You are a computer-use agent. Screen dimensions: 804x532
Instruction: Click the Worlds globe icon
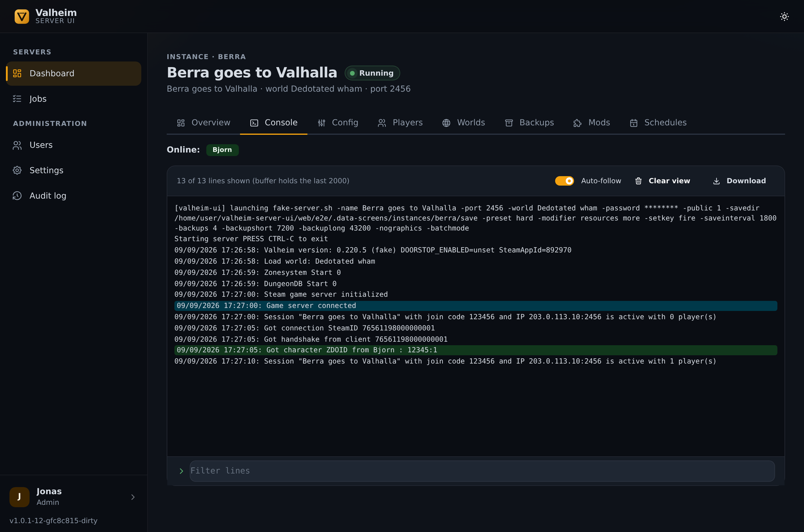click(446, 123)
